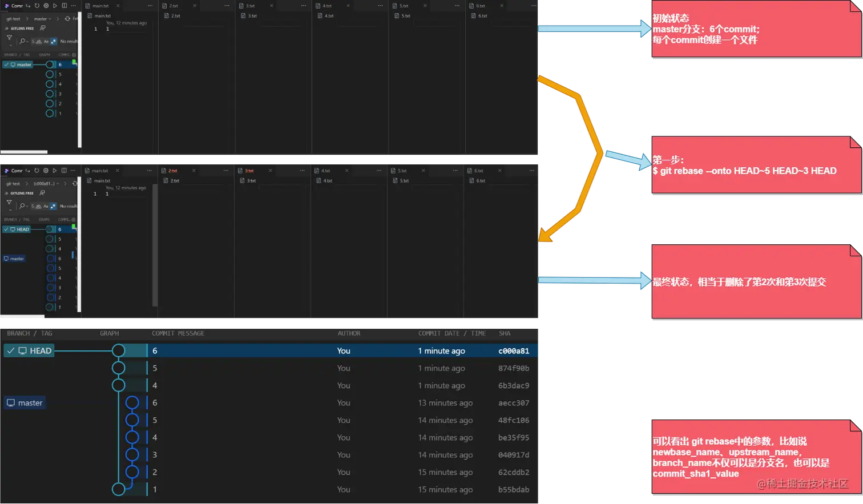Click the split layout icon in the top screenshot toolbar
863x504 pixels.
tap(64, 6)
